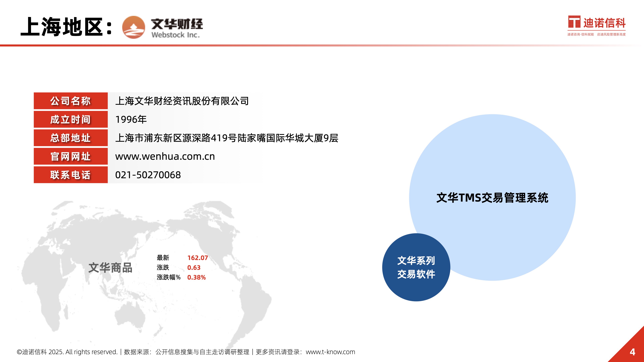Select the change value 0.63
Viewport: 644px width, 362px height.
(x=194, y=268)
